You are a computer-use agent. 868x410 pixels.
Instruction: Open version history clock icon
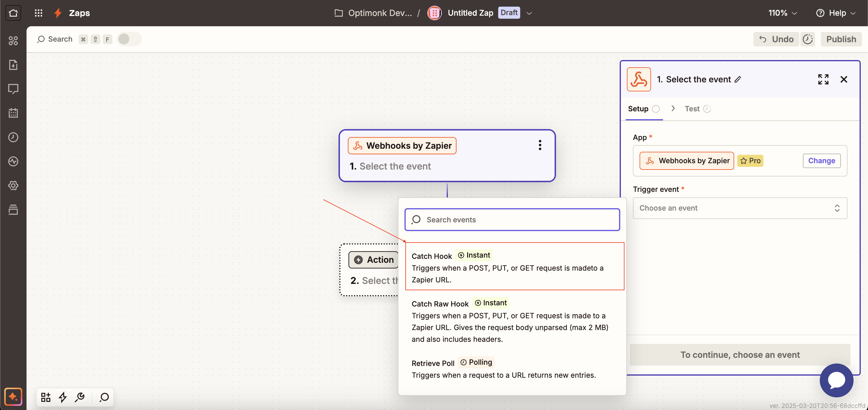808,39
